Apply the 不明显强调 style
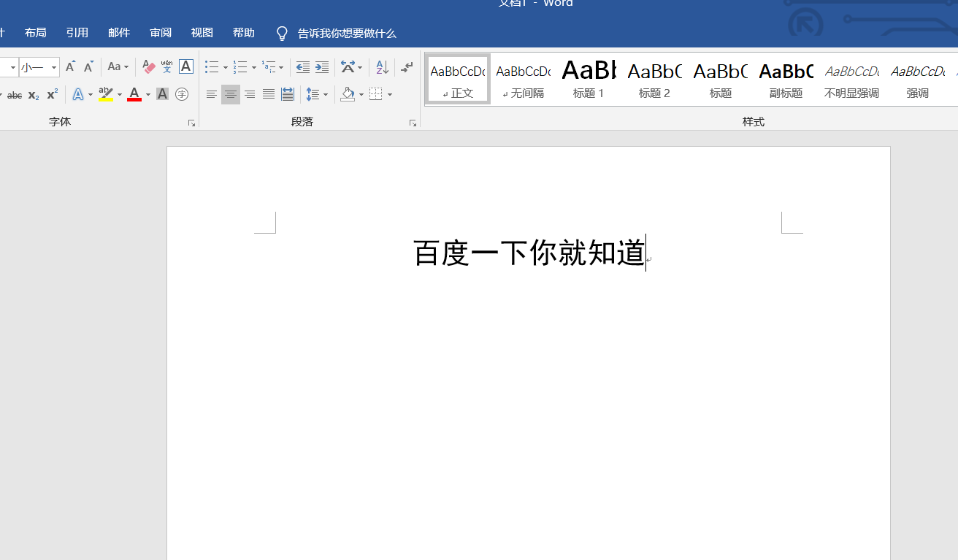Viewport: 958px width, 560px height. 851,79
